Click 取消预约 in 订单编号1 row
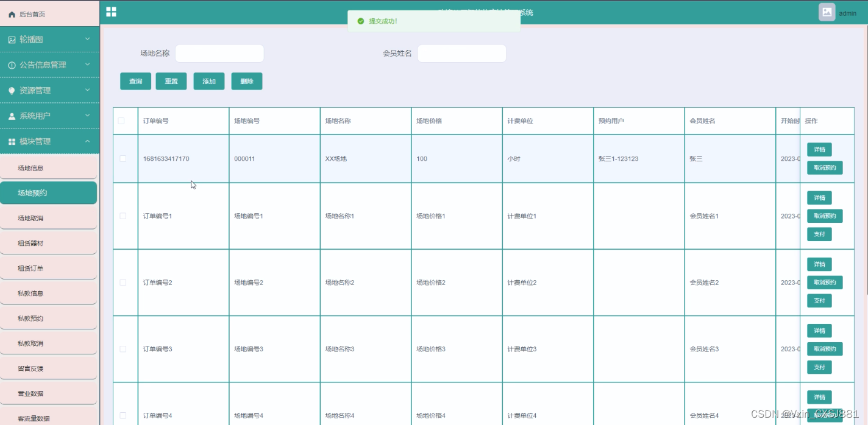Image resolution: width=868 pixels, height=425 pixels. [825, 216]
